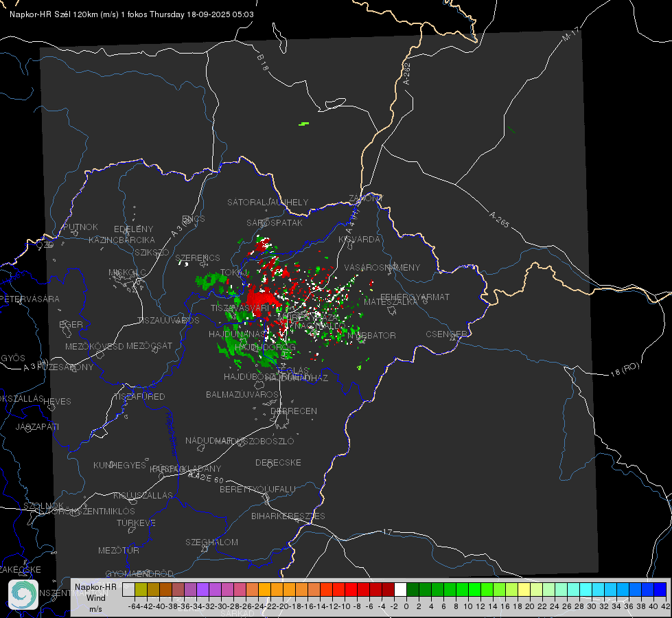This screenshot has width=672, height=618.
Task: Click the TISZAVASVÁRI town label
Action: (240, 308)
